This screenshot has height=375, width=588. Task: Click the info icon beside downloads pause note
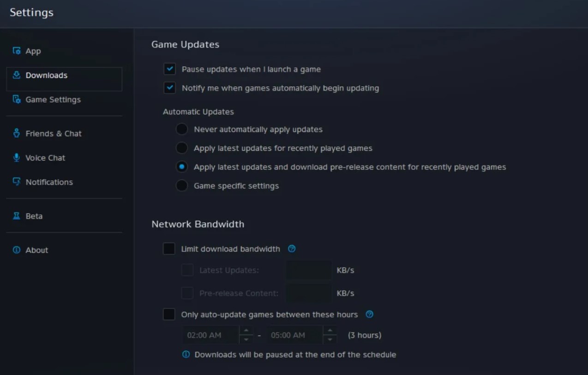point(186,354)
